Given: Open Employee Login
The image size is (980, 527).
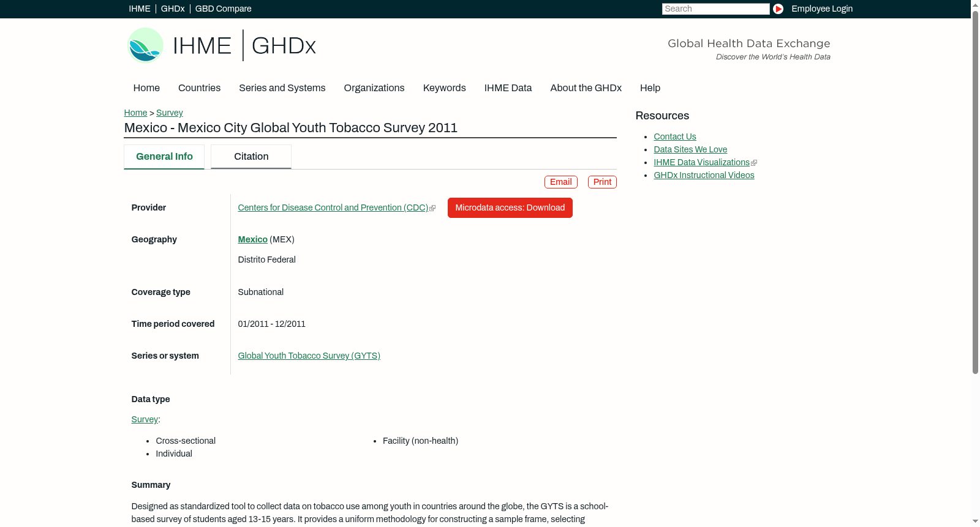Looking at the screenshot, I should click(x=822, y=9).
